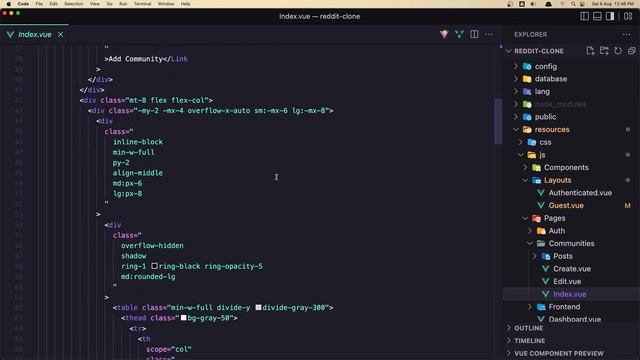The image size is (640, 360).
Task: Toggle the secondary sidebar layout icon
Action: pos(610,16)
